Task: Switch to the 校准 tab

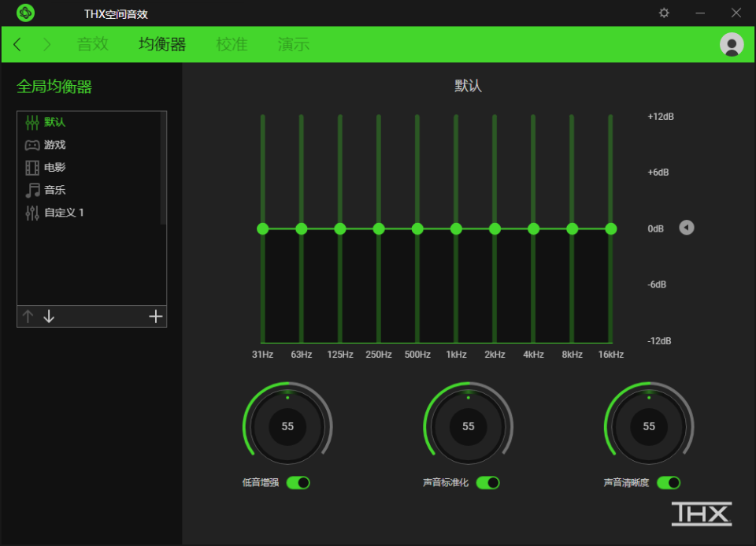Action: [232, 44]
